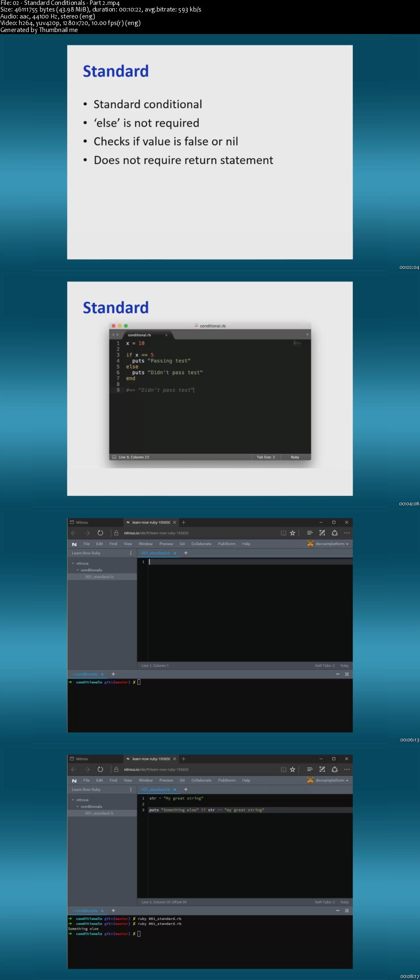This screenshot has height=980, width=420.
Task: Click Ruby language selector in the code frame
Action: [x=345, y=902]
